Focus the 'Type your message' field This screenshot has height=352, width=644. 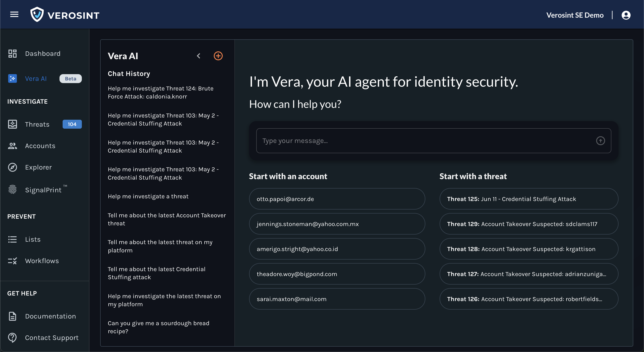pos(434,140)
